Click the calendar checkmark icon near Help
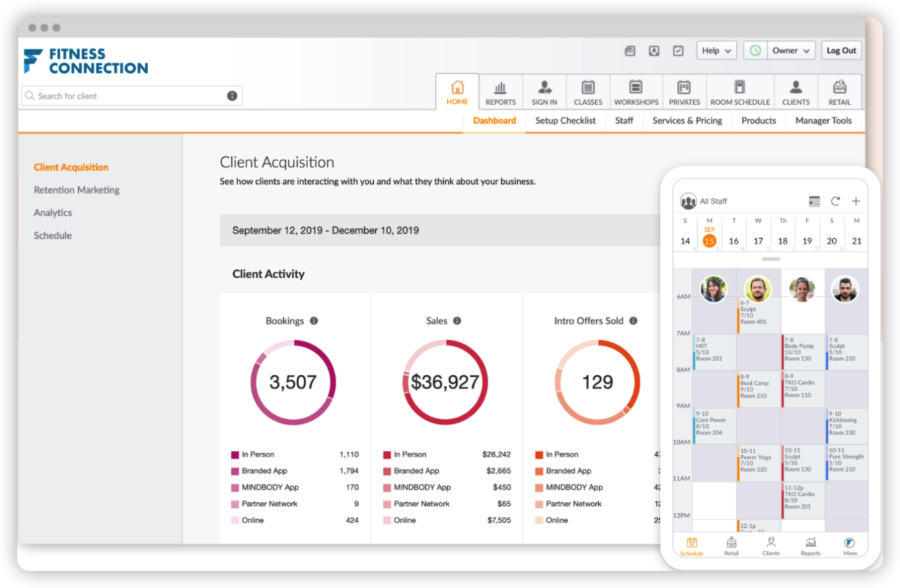The width and height of the screenshot is (900, 588). click(678, 50)
